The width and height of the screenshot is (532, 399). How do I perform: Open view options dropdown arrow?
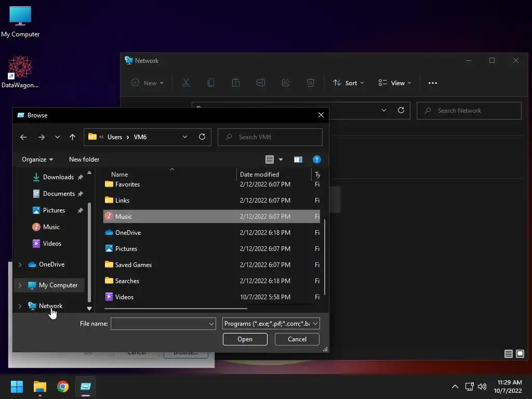click(281, 159)
